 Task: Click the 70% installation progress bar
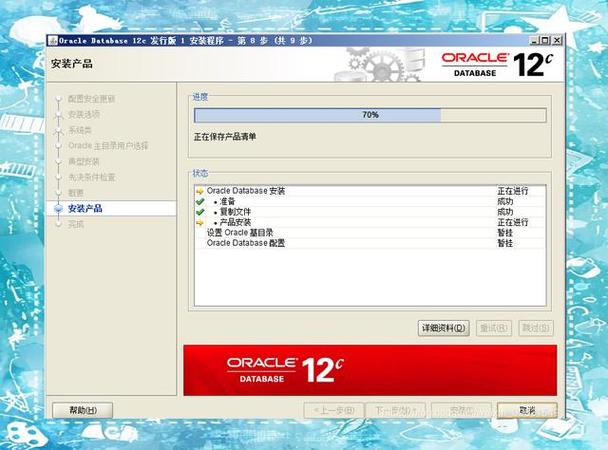[x=370, y=115]
